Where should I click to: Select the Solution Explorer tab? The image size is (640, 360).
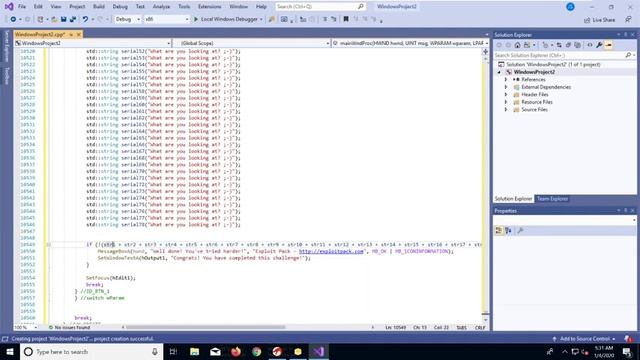pyautogui.click(x=513, y=199)
